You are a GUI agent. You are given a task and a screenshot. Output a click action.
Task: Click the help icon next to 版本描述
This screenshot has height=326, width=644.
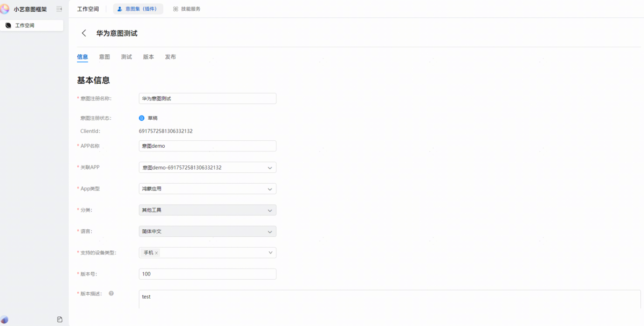[111, 293]
